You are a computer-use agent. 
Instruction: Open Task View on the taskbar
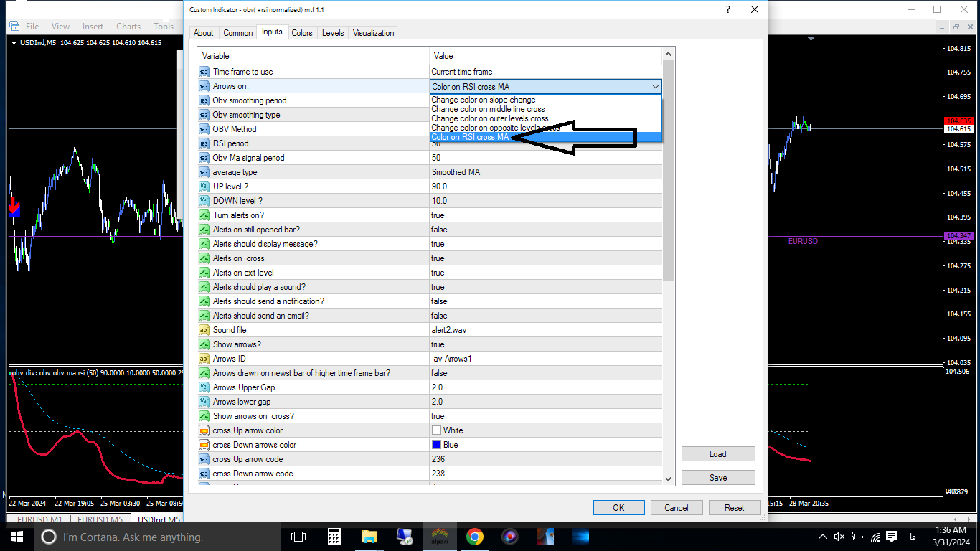[x=298, y=537]
